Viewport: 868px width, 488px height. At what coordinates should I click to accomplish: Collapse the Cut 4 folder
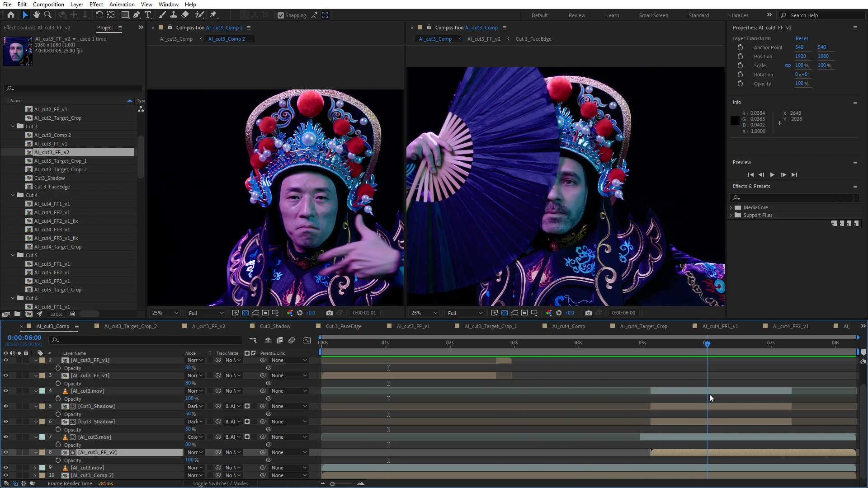pyautogui.click(x=13, y=195)
